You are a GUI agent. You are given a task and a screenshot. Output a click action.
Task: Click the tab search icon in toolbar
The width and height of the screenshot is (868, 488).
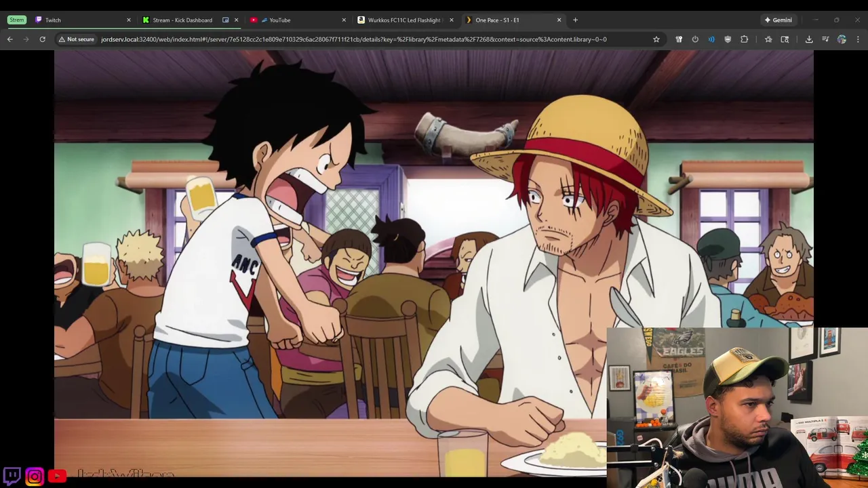(785, 39)
